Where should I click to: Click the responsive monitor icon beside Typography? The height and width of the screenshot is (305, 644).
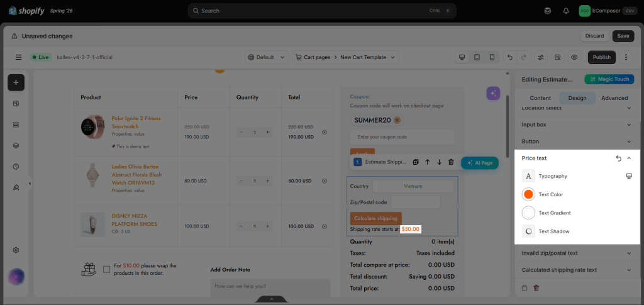tap(628, 176)
